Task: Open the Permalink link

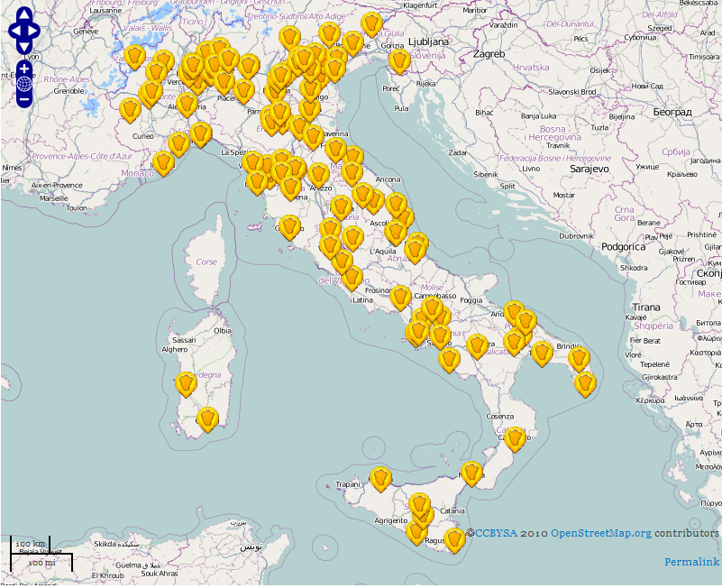Action: pyautogui.click(x=691, y=562)
